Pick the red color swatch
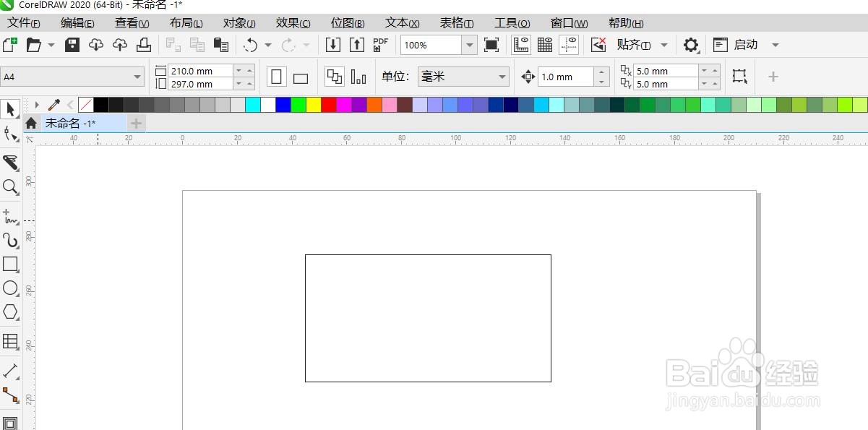868x430 pixels. (x=329, y=105)
